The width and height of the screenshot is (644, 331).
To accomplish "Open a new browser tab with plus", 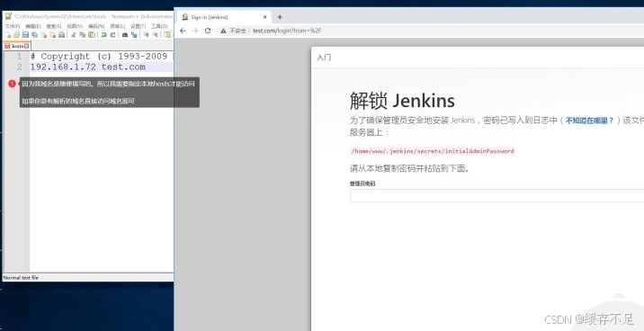I will 280,17.
